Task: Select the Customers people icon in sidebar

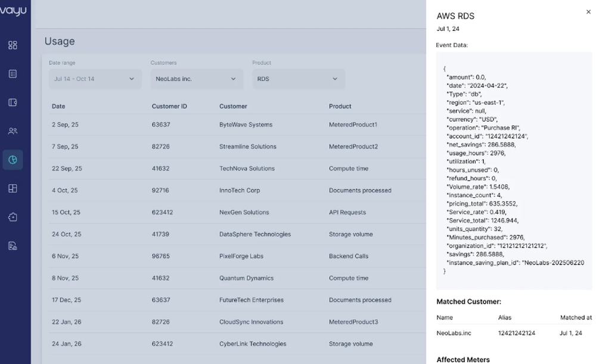Action: [13, 130]
